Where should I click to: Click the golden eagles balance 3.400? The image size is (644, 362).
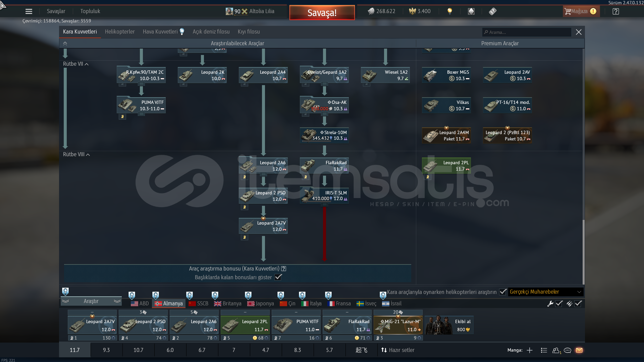(420, 11)
